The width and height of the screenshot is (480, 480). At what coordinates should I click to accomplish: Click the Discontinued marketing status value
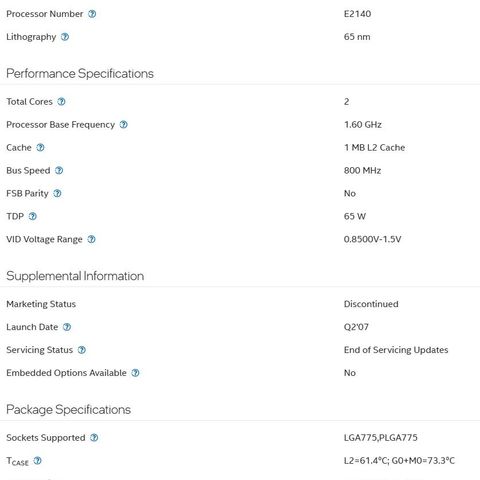[x=371, y=304]
